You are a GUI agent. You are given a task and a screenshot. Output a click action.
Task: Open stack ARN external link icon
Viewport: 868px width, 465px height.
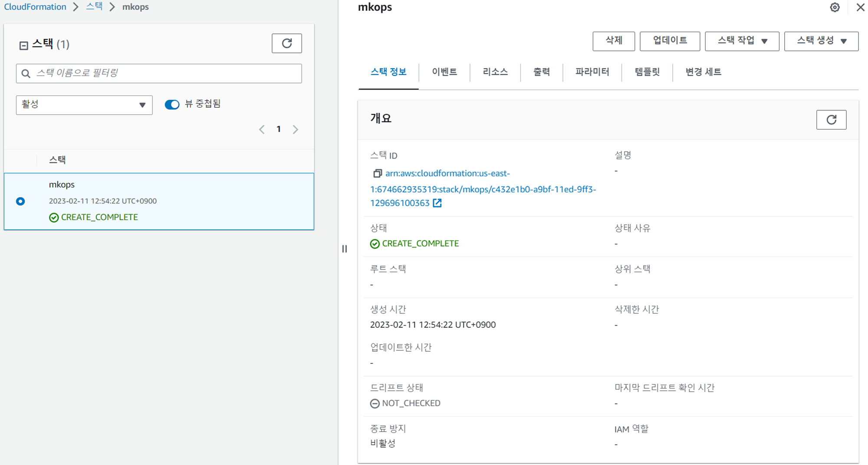tap(437, 203)
